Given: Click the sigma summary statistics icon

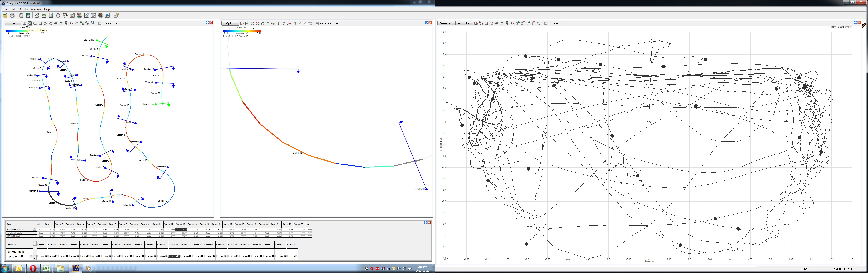Looking at the screenshot, I should pyautogui.click(x=72, y=15).
